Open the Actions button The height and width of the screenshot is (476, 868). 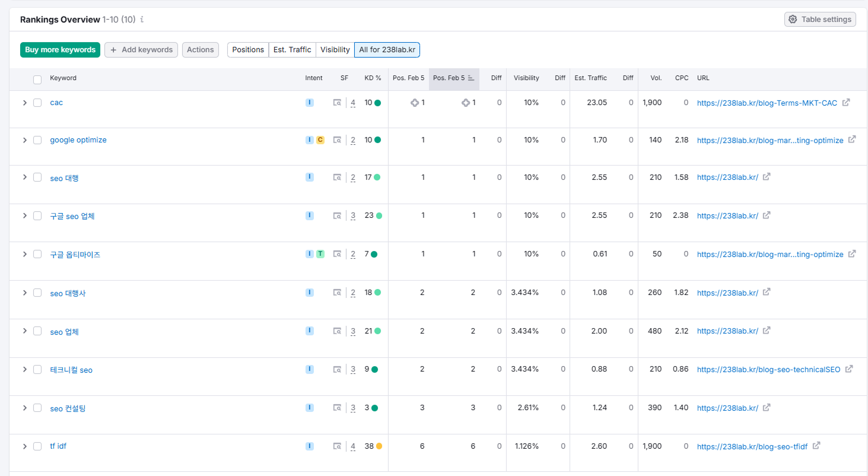pyautogui.click(x=201, y=50)
